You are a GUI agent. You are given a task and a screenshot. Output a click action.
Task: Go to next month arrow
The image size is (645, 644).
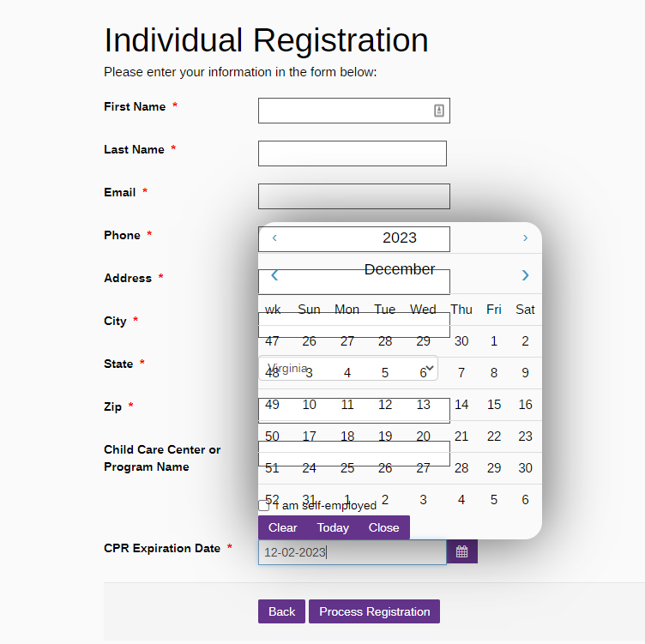coord(525,275)
